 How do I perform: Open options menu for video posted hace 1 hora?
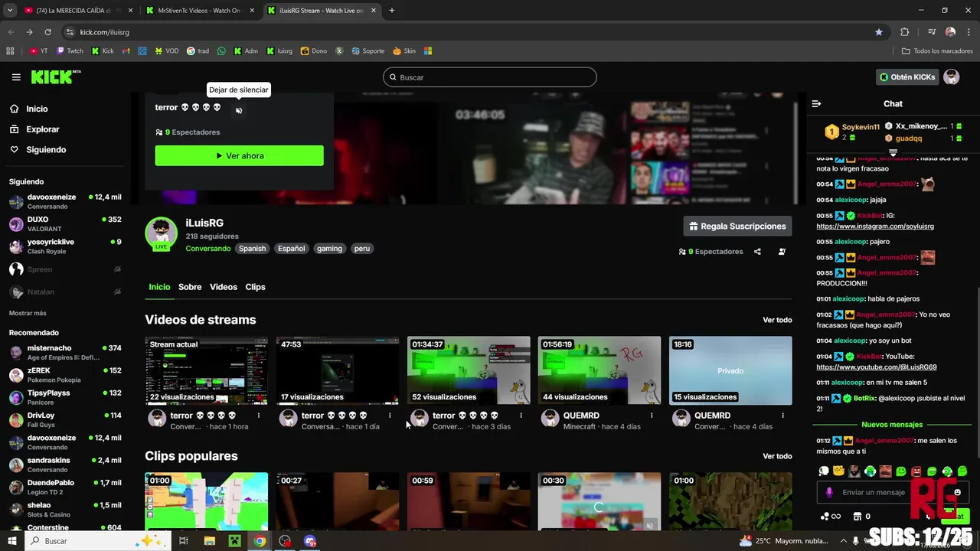[x=259, y=416]
